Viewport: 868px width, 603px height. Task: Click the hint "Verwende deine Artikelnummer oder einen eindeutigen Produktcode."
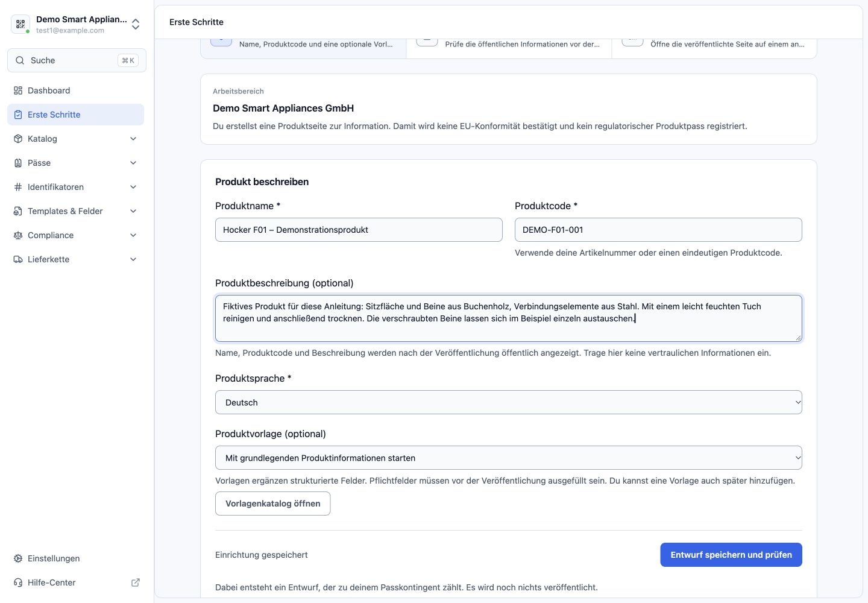pyautogui.click(x=649, y=253)
